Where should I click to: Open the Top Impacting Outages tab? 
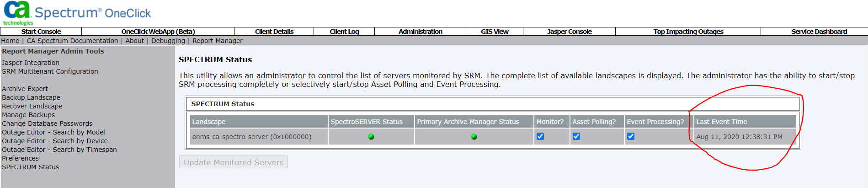tap(688, 32)
